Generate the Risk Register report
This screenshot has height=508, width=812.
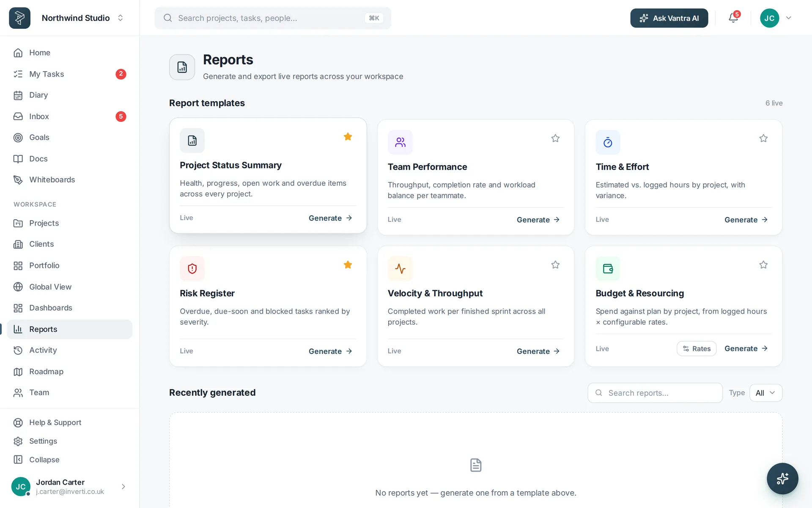pyautogui.click(x=330, y=351)
